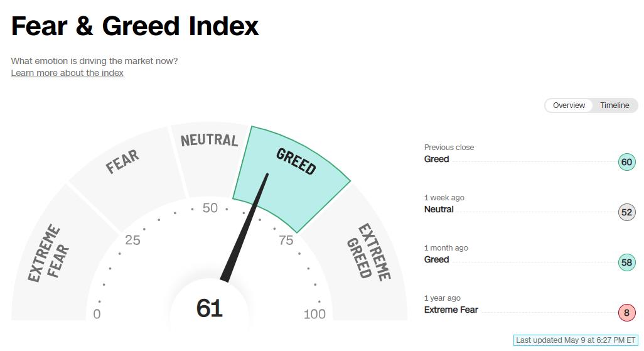Viewport: 644px width, 351px height.
Task: Switch to the Timeline view
Action: point(614,105)
